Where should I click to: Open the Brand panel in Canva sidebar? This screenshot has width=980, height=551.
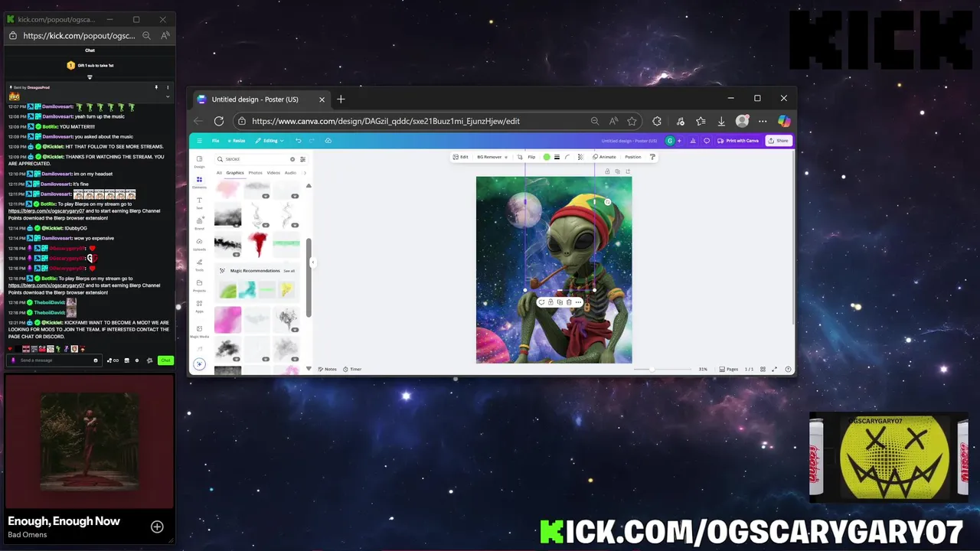tap(199, 223)
